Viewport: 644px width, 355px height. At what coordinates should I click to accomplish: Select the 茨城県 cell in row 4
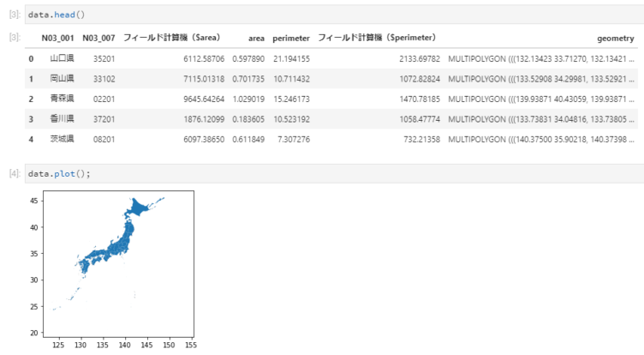(62, 139)
